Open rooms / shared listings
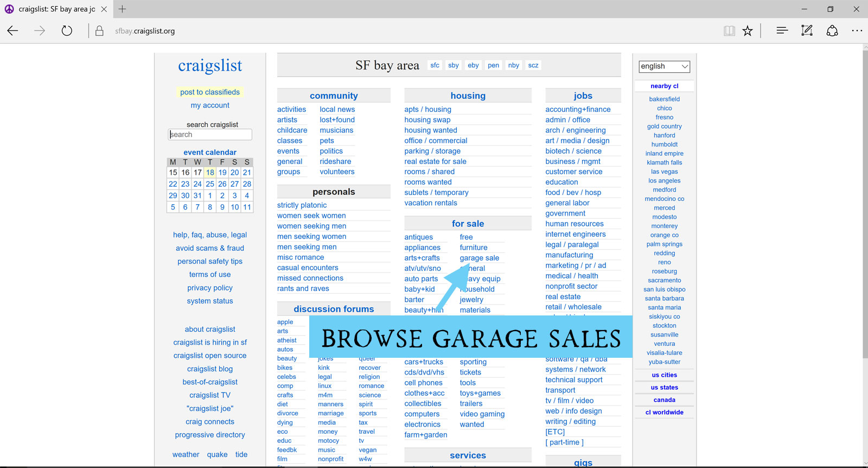 (x=429, y=172)
